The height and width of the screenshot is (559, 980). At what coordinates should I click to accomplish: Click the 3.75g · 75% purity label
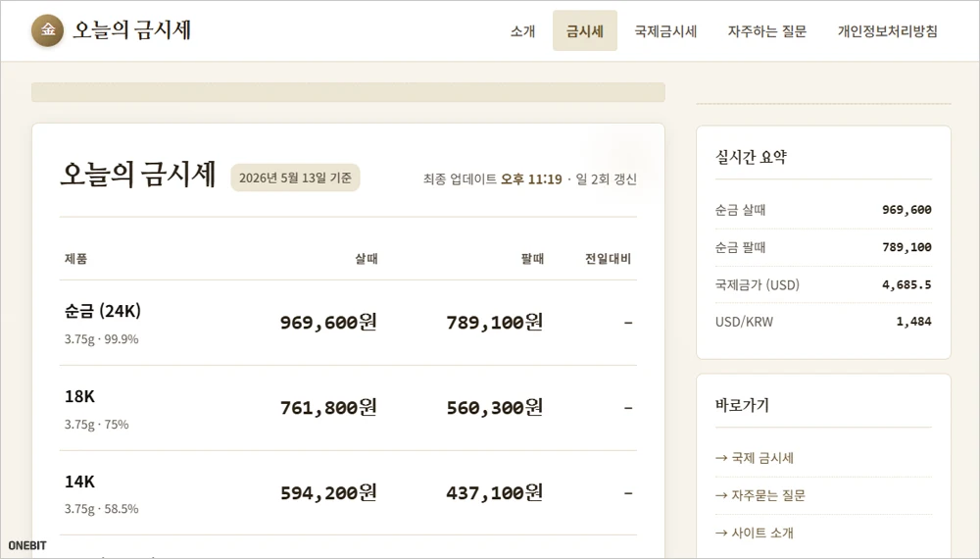[x=96, y=424]
